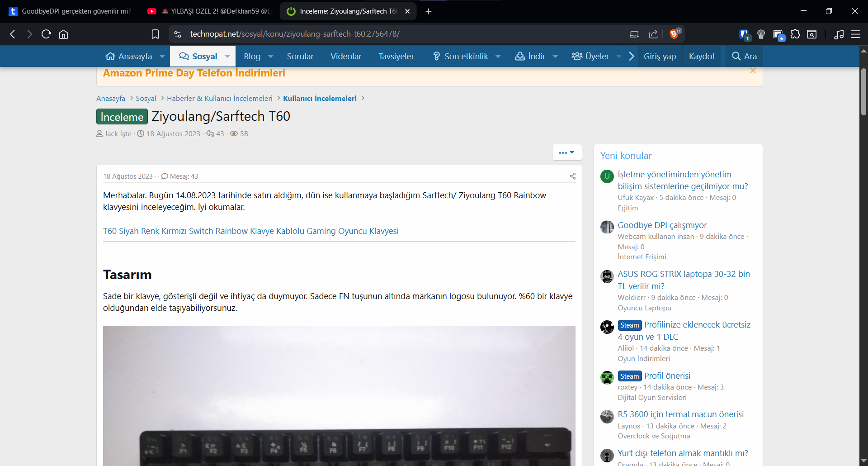868x466 pixels.
Task: Open the Profil önerisi thread
Action: point(667,376)
